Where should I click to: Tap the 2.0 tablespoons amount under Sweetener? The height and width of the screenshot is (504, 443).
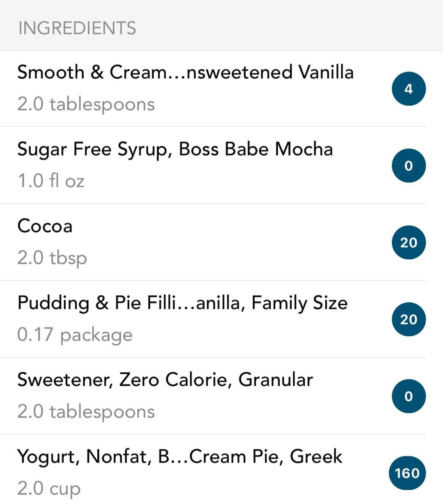(86, 412)
